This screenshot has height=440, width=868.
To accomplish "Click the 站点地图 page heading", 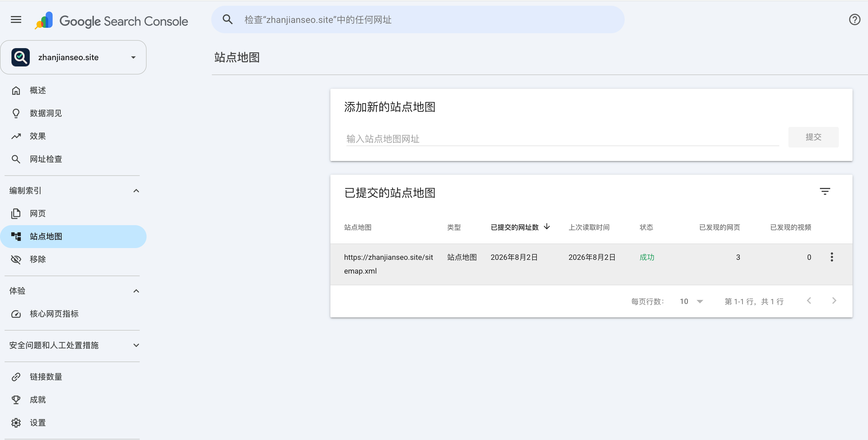I will point(237,57).
